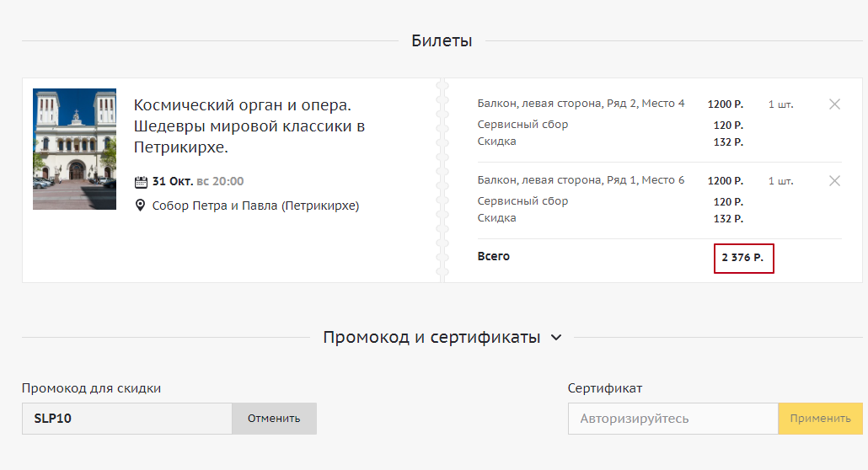Remove the Ряд 1, Место 6 ticket
The height and width of the screenshot is (470, 868).
tap(834, 181)
